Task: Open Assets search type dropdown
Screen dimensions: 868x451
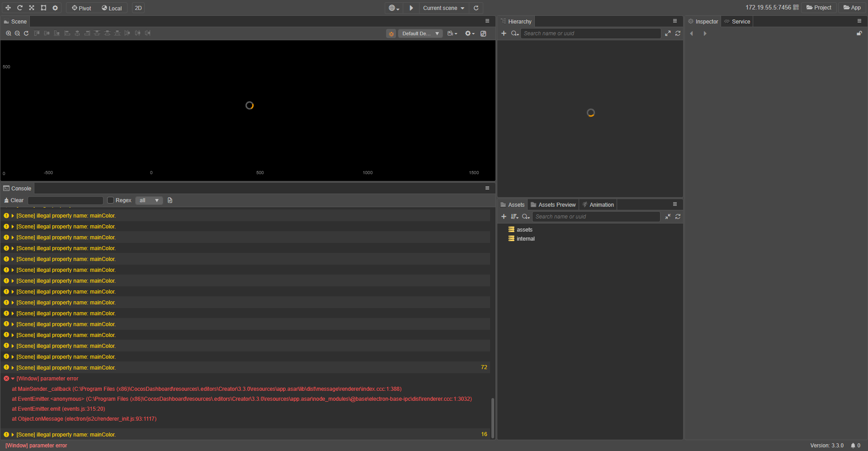Action: click(x=526, y=216)
